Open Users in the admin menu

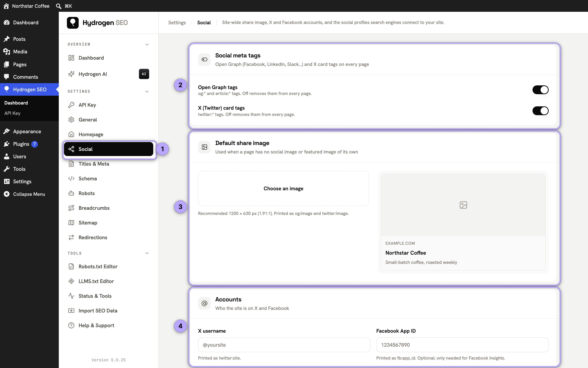[29, 157]
